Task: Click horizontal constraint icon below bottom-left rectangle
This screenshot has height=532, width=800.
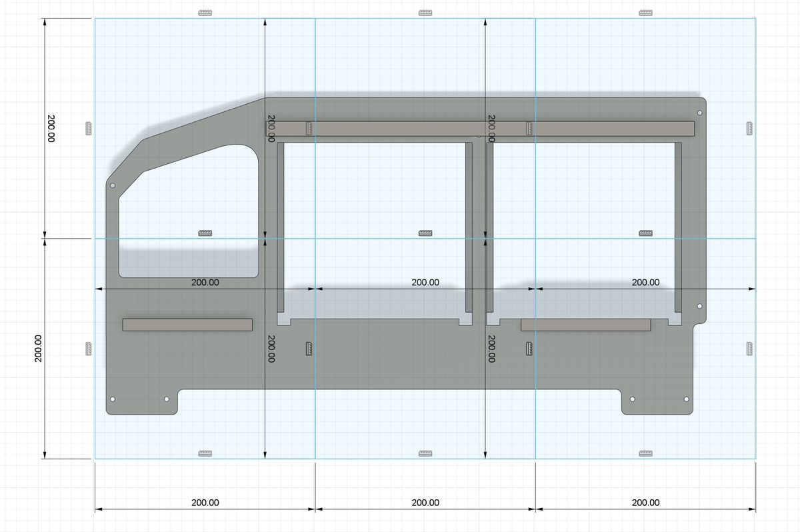Action: [205, 453]
